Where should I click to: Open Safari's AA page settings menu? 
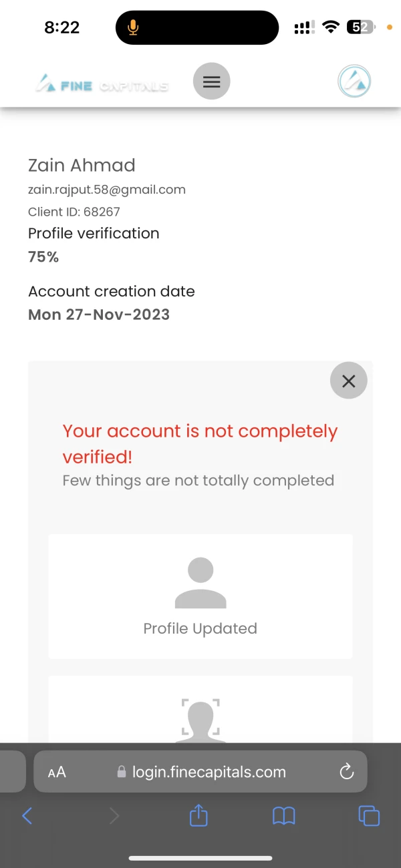(x=57, y=773)
